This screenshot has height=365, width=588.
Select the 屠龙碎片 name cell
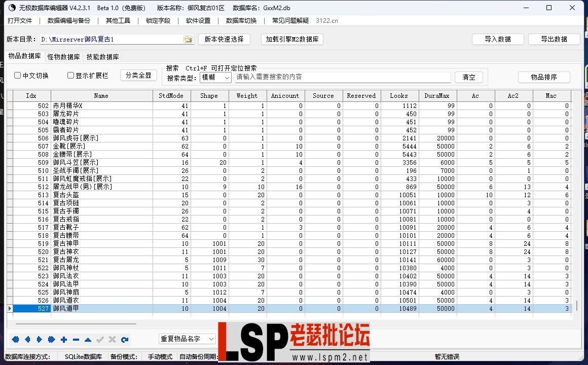click(x=101, y=114)
